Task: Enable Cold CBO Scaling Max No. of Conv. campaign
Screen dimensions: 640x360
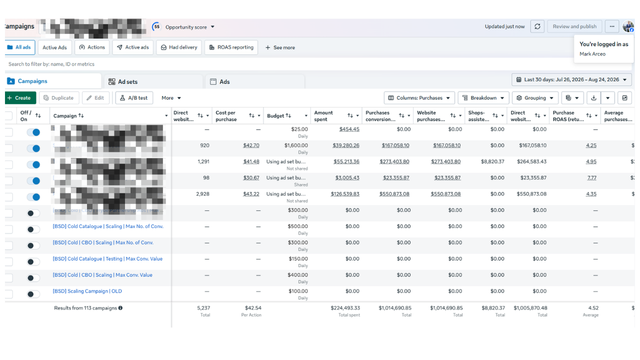Action: tap(33, 246)
